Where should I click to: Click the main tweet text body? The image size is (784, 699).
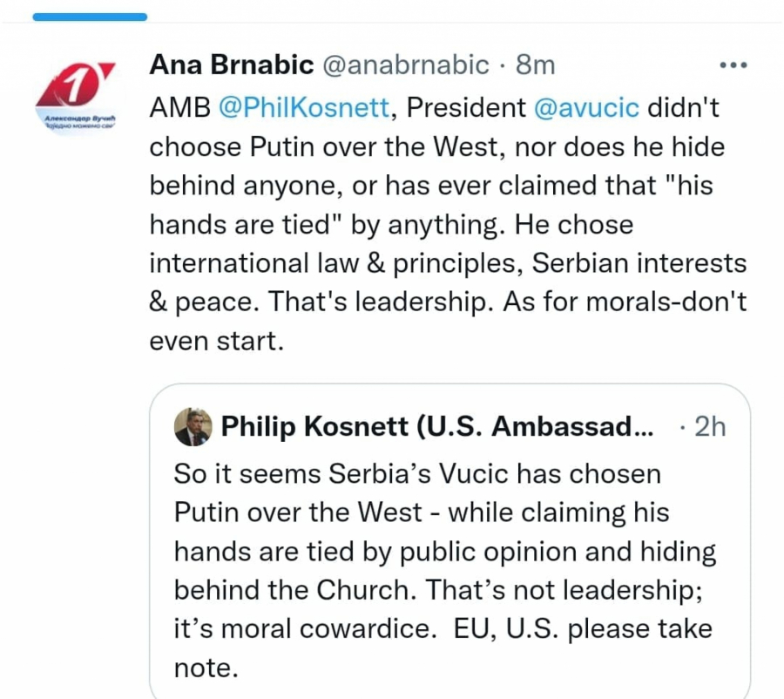coord(436,223)
